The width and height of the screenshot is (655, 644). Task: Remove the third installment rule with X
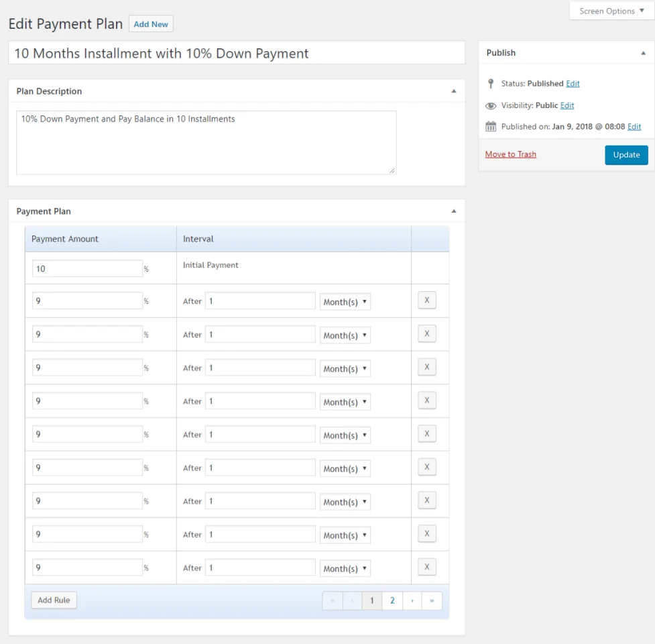click(427, 367)
